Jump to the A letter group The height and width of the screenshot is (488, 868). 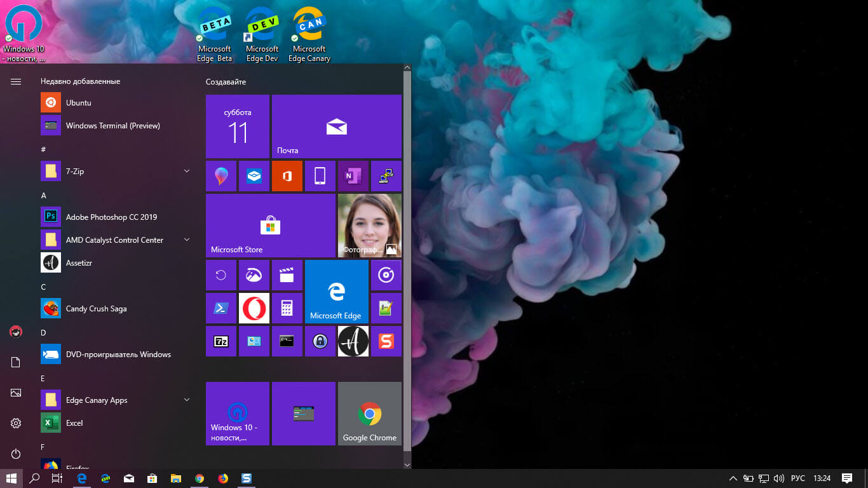tap(43, 196)
